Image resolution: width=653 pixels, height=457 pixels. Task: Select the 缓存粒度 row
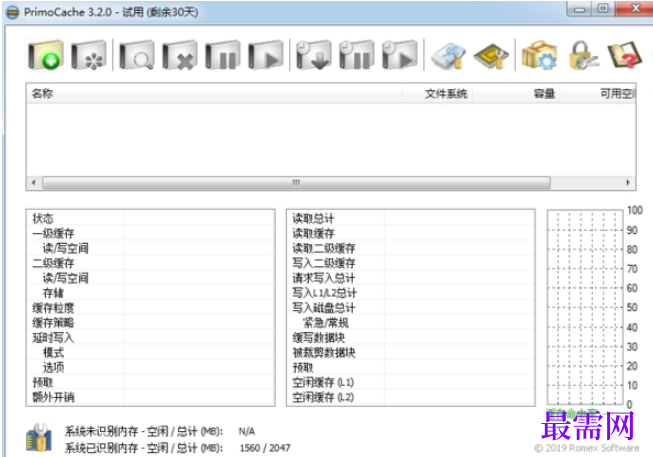point(151,308)
